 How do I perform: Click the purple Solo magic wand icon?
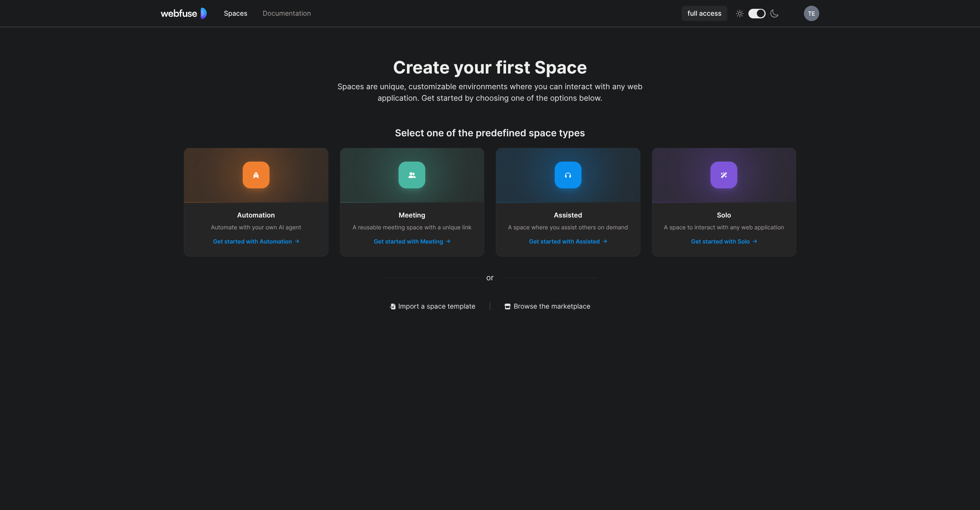click(724, 175)
